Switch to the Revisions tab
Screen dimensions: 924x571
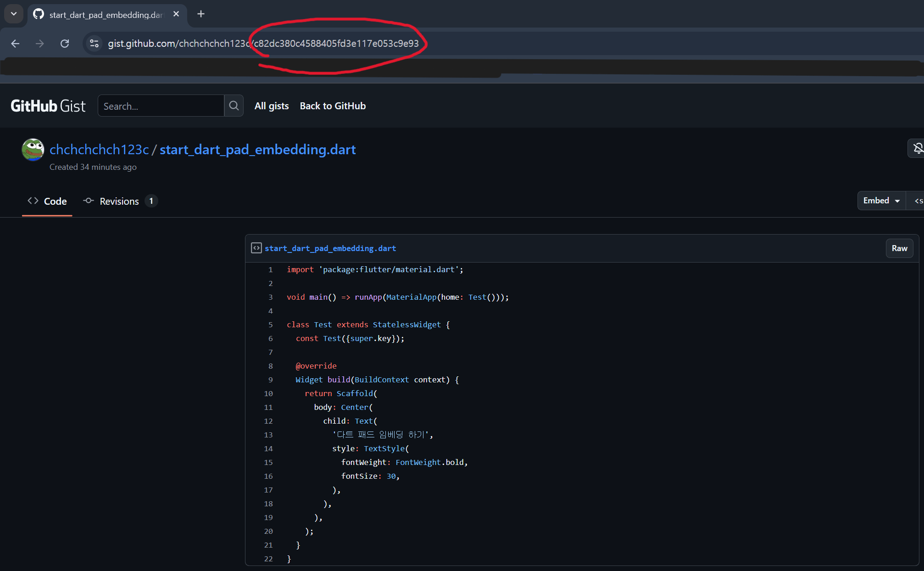pyautogui.click(x=119, y=202)
